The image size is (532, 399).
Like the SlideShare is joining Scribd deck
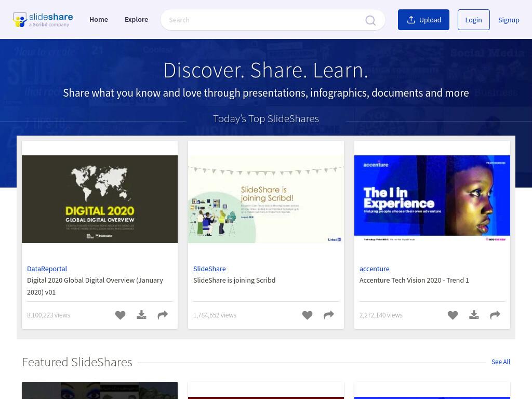(x=308, y=315)
